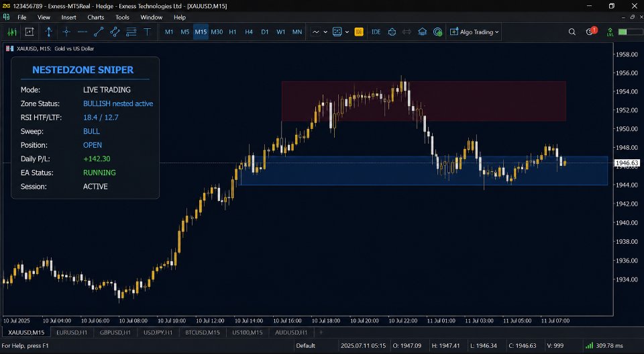
Task: Expand the Algo Trading dropdown chevron
Action: (x=496, y=32)
